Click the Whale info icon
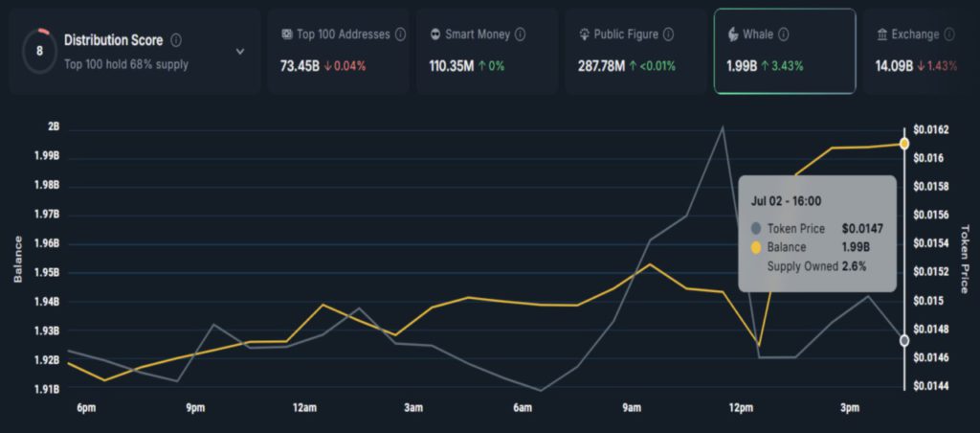This screenshot has width=980, height=433. [x=783, y=34]
